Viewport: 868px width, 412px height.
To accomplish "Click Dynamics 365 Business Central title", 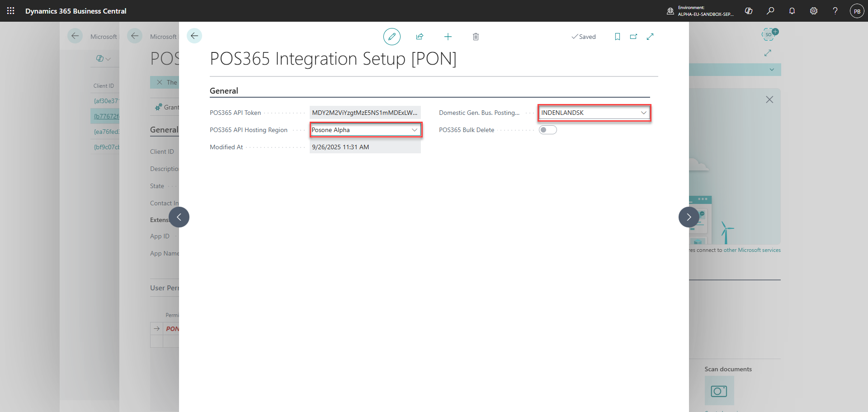I will click(x=76, y=11).
